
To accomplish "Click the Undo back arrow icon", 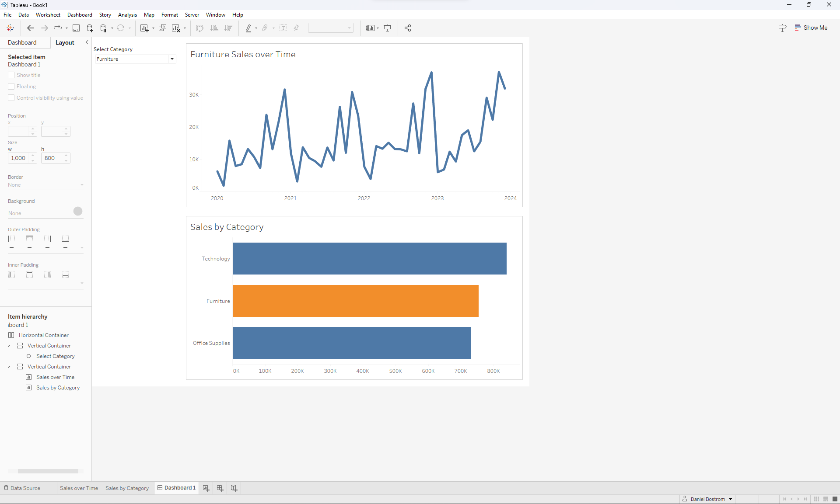I will [x=30, y=28].
